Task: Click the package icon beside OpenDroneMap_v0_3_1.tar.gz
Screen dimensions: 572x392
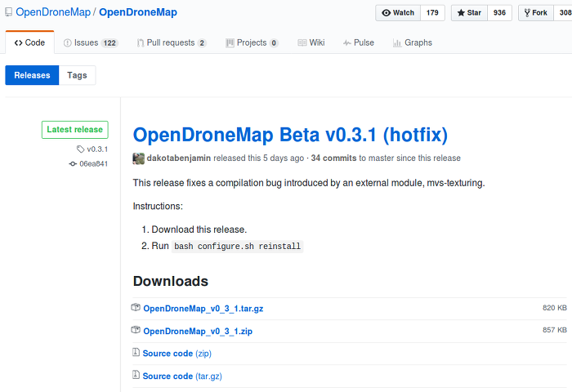Action: (136, 307)
